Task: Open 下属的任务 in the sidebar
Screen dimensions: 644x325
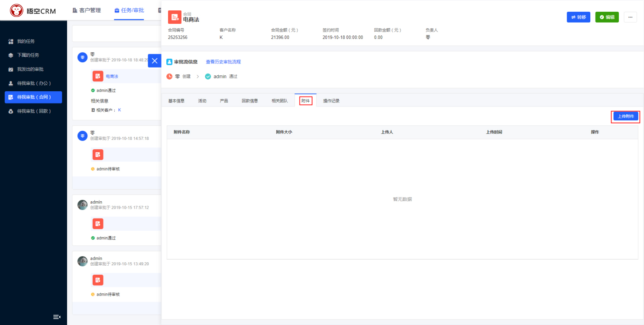Action: tap(28, 55)
